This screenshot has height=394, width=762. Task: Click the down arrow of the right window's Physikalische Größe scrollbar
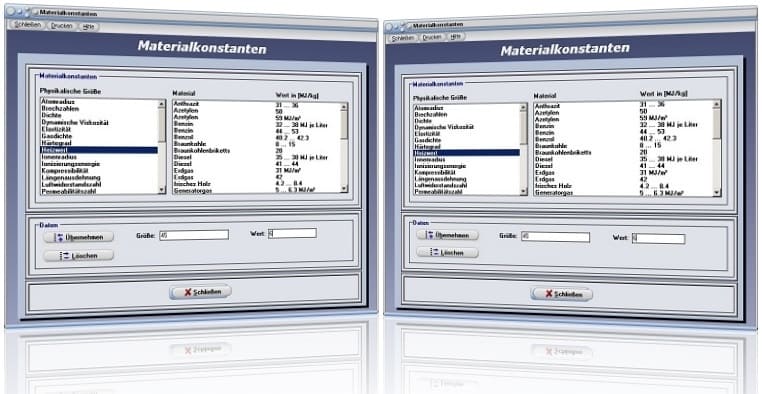[x=523, y=191]
